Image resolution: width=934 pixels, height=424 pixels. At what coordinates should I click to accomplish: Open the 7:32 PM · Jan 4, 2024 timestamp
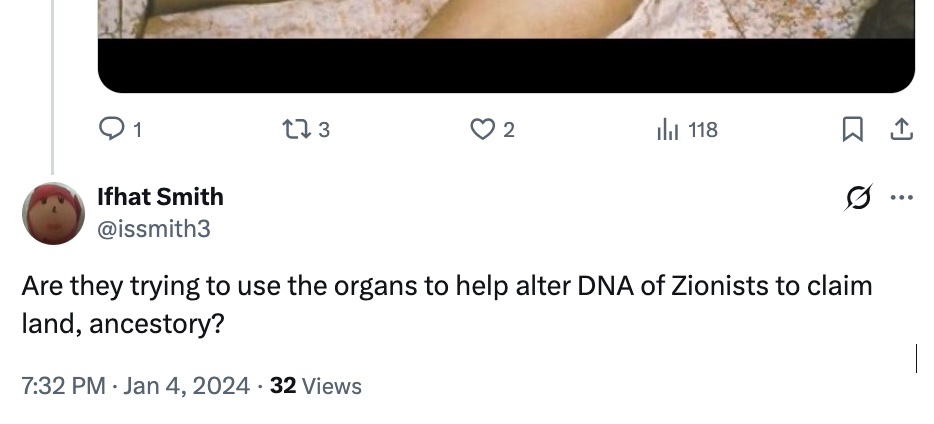point(135,385)
